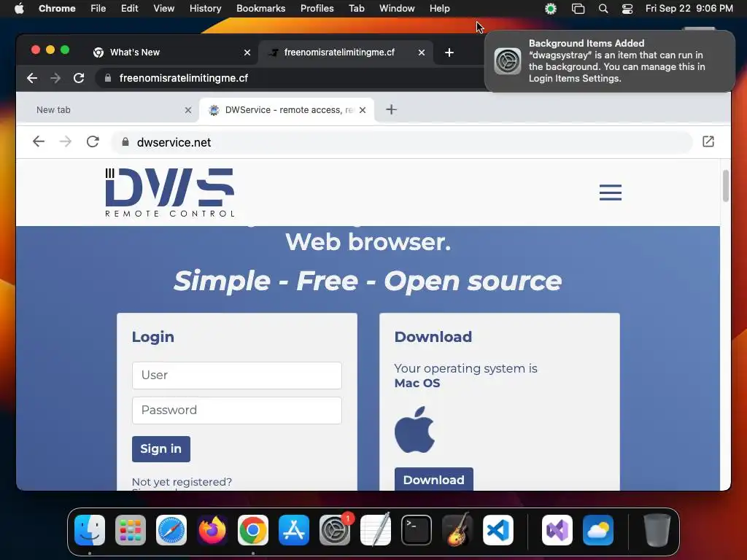The width and height of the screenshot is (747, 560).
Task: Open the cloud weather app in dock
Action: pos(598,530)
